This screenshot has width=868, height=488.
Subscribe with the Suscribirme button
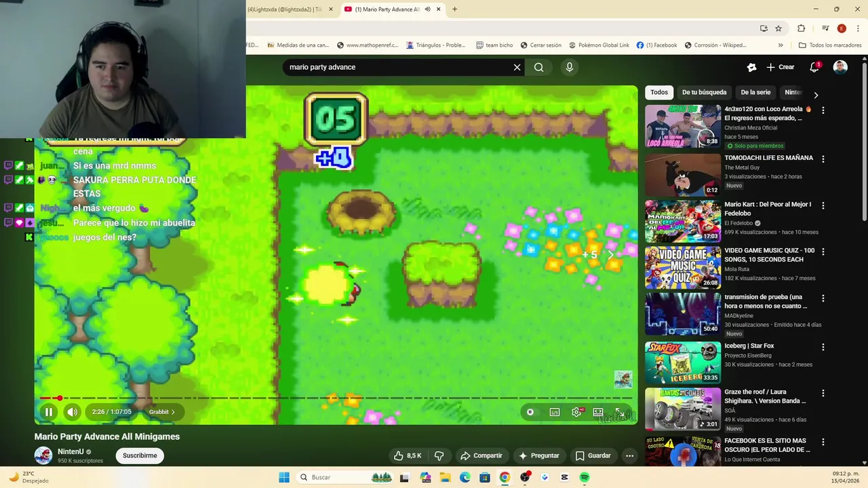[140, 455]
